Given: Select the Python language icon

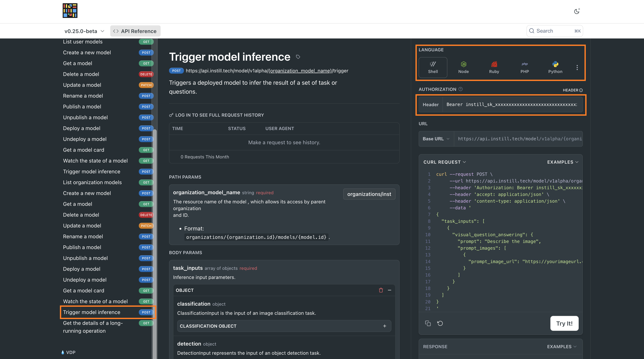Looking at the screenshot, I should pyautogui.click(x=555, y=67).
